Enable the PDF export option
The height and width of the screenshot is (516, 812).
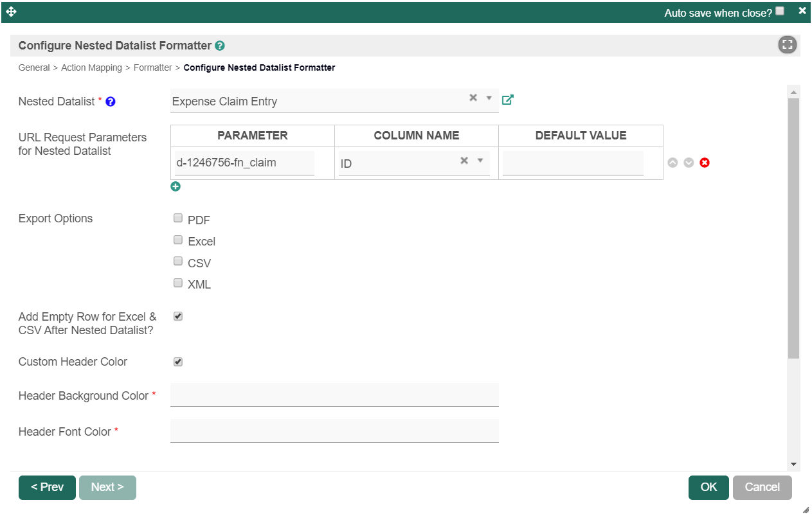coord(178,218)
